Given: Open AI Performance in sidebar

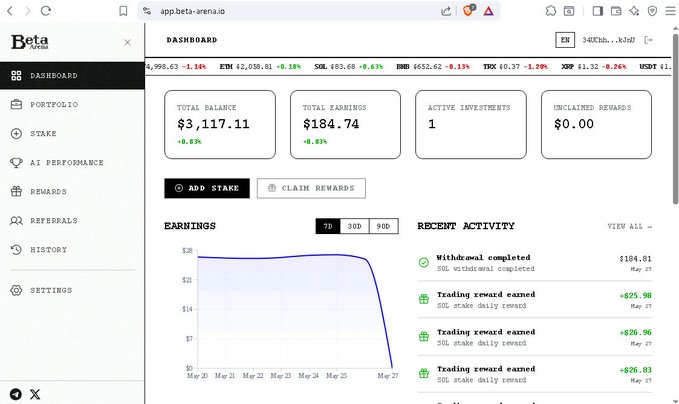Looking at the screenshot, I should pos(72,162).
